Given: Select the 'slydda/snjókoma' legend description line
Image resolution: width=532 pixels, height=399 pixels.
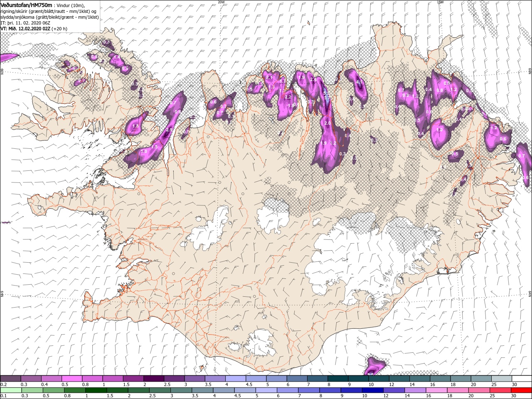Looking at the screenshot, I should point(49,17).
